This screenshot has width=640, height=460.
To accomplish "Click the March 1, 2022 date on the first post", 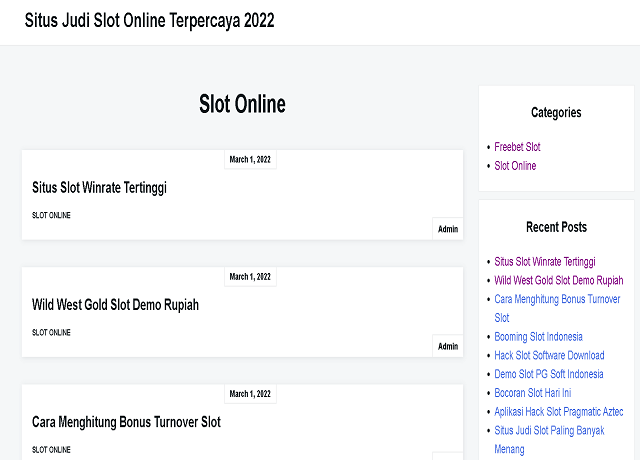I will [x=250, y=159].
